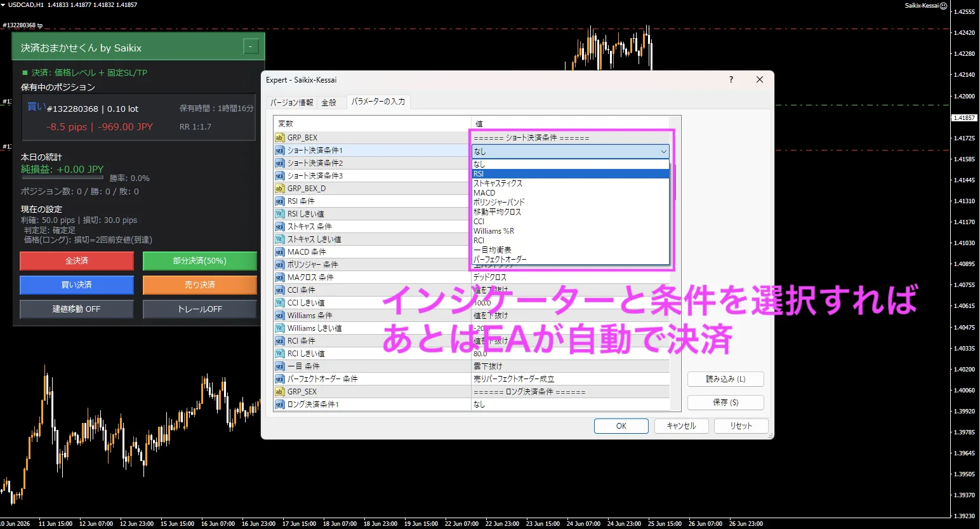Image resolution: width=980 pixels, height=529 pixels.
Task: Select Williams %R from the dropdown list
Action: click(x=571, y=231)
